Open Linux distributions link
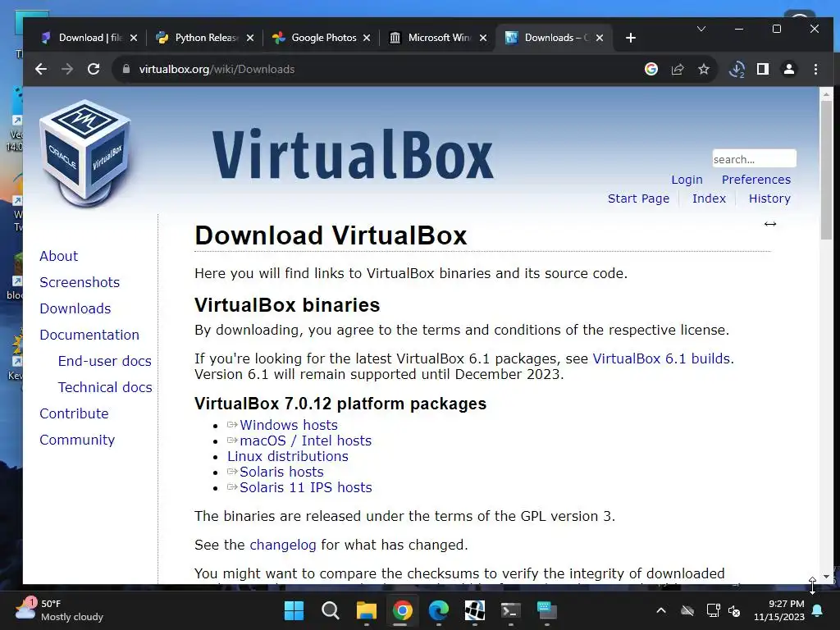Viewport: 840px width, 630px height. pos(288,456)
